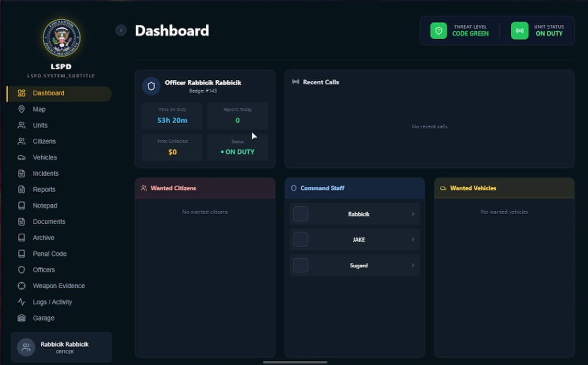This screenshot has width=588, height=365.
Task: Open the Incidents section
Action: point(59,173)
